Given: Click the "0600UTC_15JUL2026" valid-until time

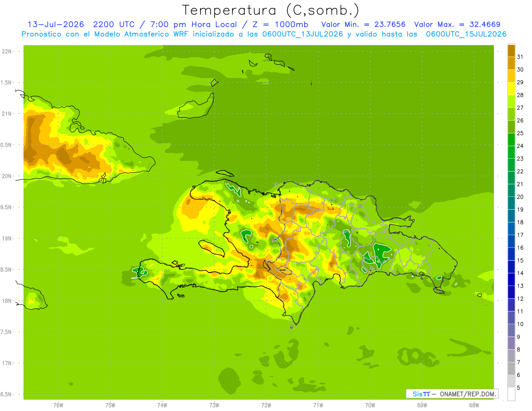Looking at the screenshot, I should (466, 34).
